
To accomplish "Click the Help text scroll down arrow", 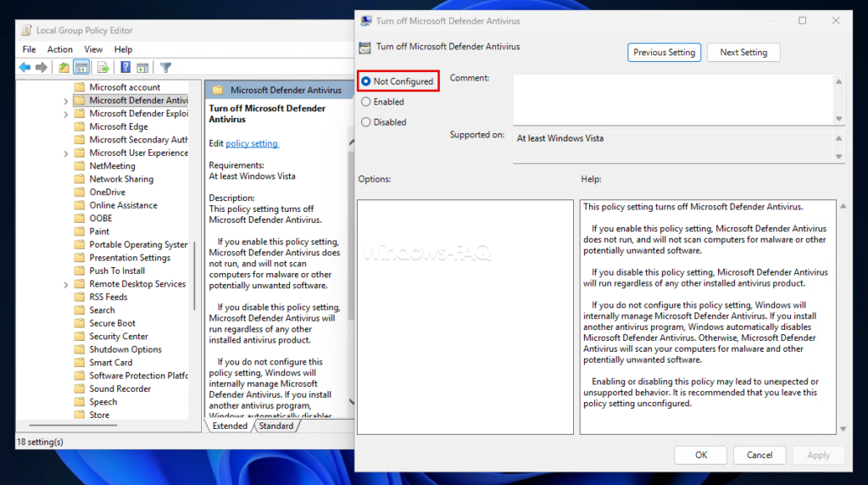I will pyautogui.click(x=843, y=428).
